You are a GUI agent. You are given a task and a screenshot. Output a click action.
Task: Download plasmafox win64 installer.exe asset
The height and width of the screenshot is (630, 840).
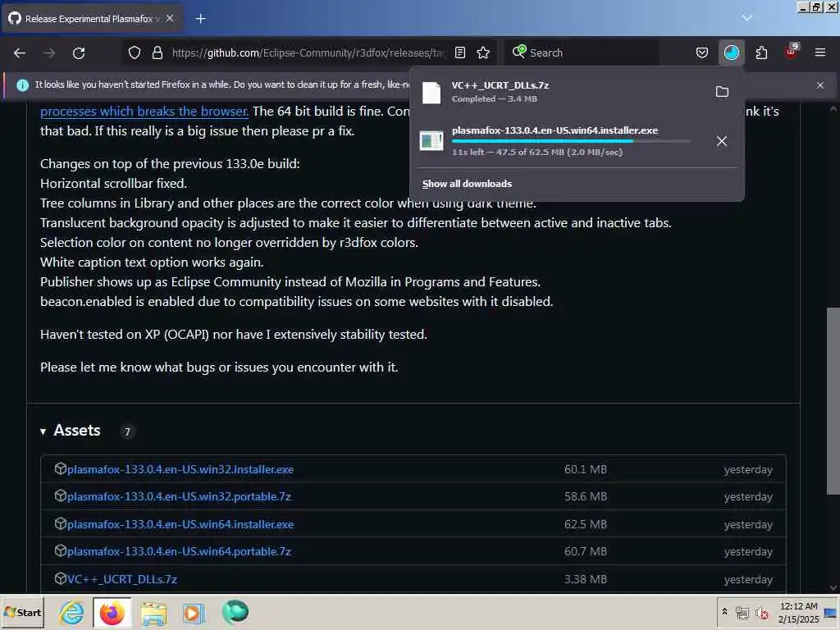[180, 524]
